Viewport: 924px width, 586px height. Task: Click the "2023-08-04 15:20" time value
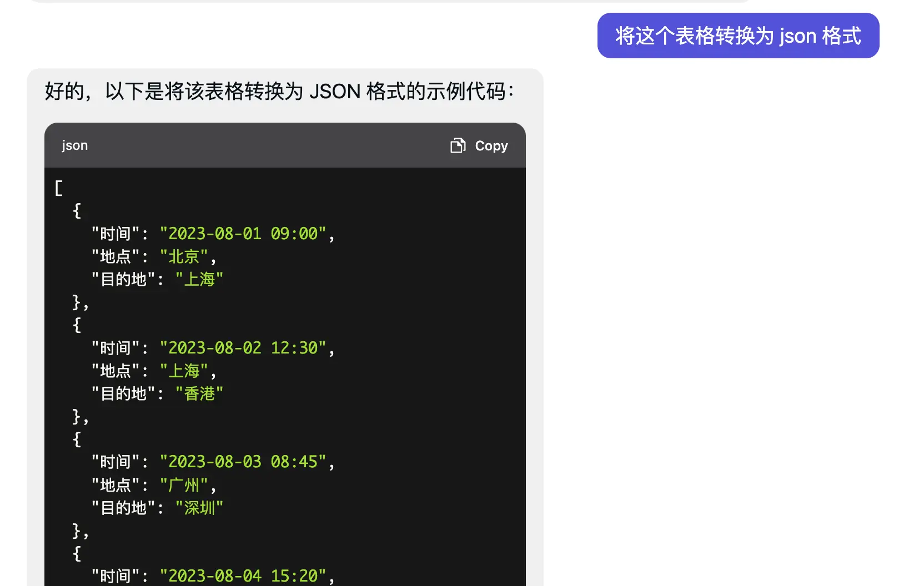(x=243, y=576)
